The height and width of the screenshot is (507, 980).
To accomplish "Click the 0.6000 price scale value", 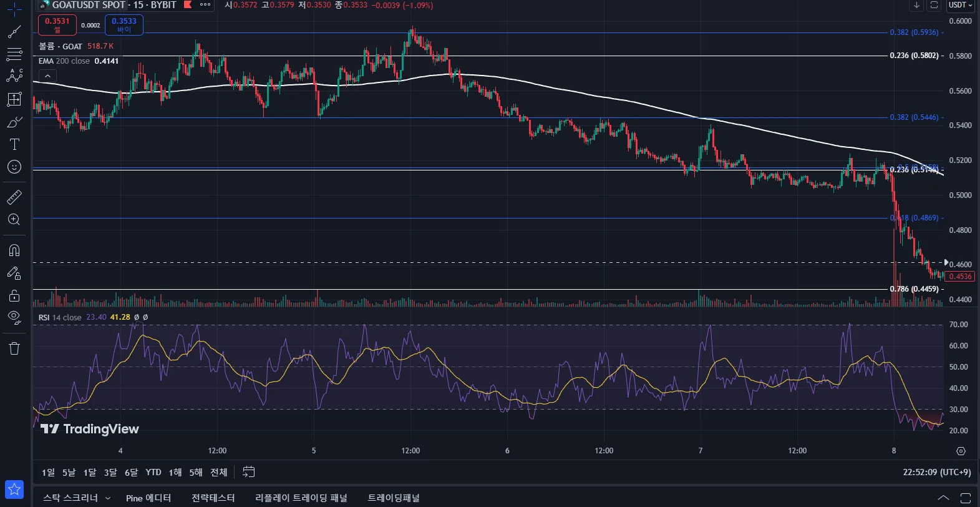I will click(x=960, y=21).
